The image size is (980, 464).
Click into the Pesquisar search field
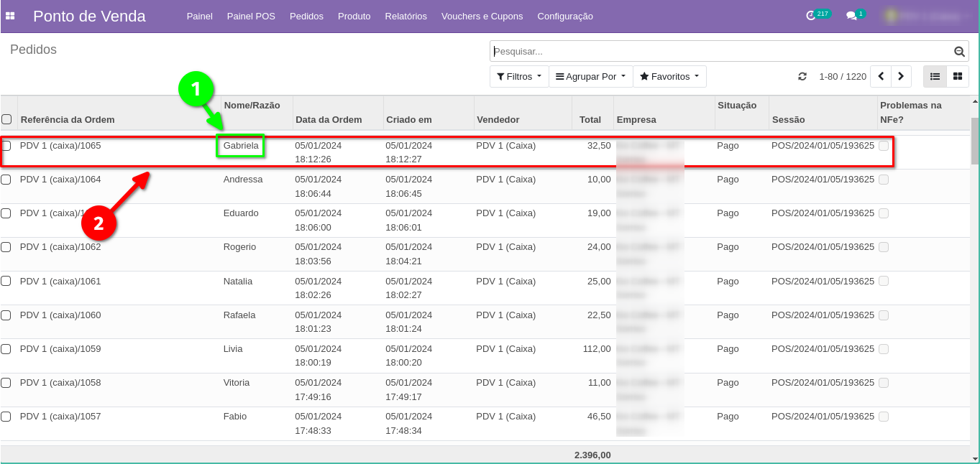point(719,52)
